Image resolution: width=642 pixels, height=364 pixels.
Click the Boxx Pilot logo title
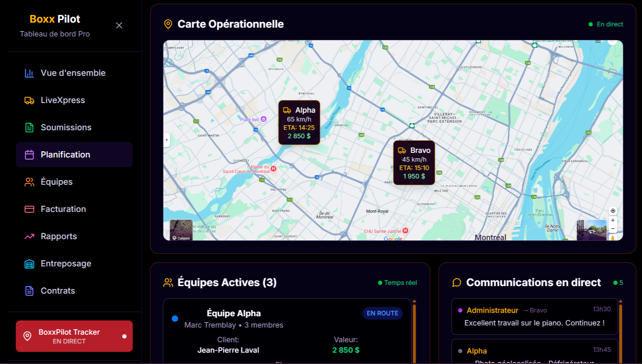pyautogui.click(x=55, y=19)
